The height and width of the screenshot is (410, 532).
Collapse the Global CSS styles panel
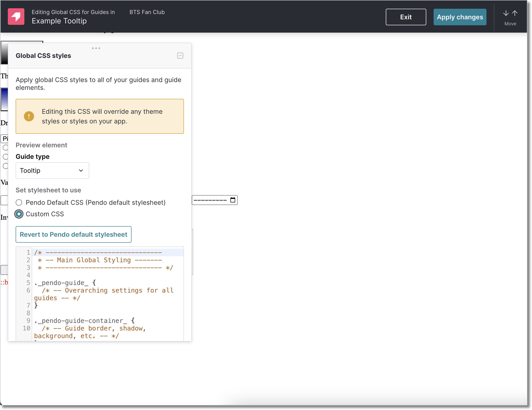[x=180, y=56]
